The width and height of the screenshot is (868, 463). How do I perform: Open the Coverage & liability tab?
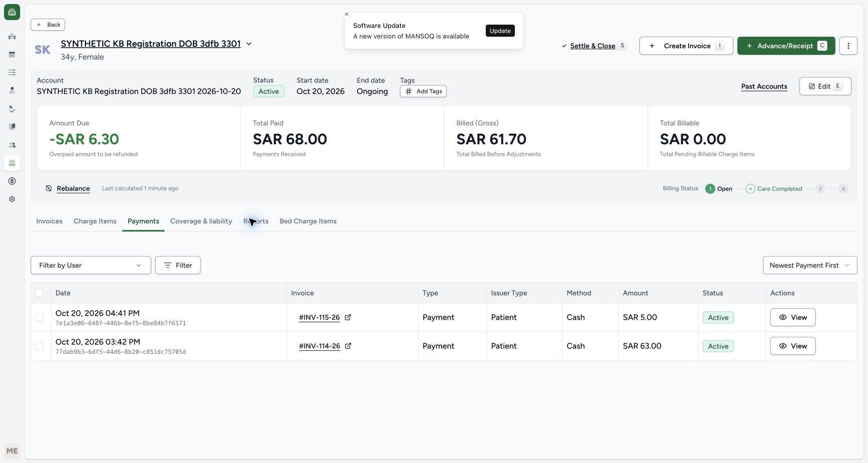pos(201,221)
